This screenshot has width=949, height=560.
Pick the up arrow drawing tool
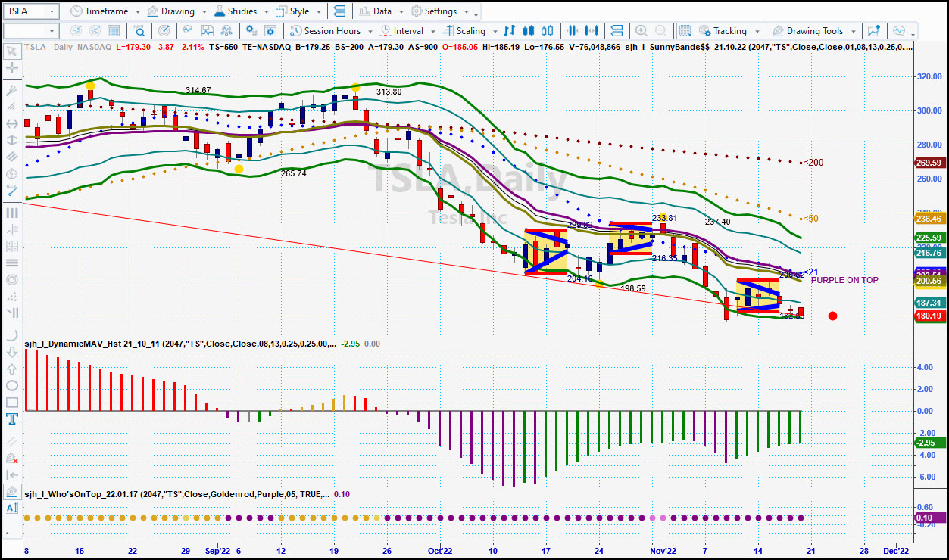11,369
